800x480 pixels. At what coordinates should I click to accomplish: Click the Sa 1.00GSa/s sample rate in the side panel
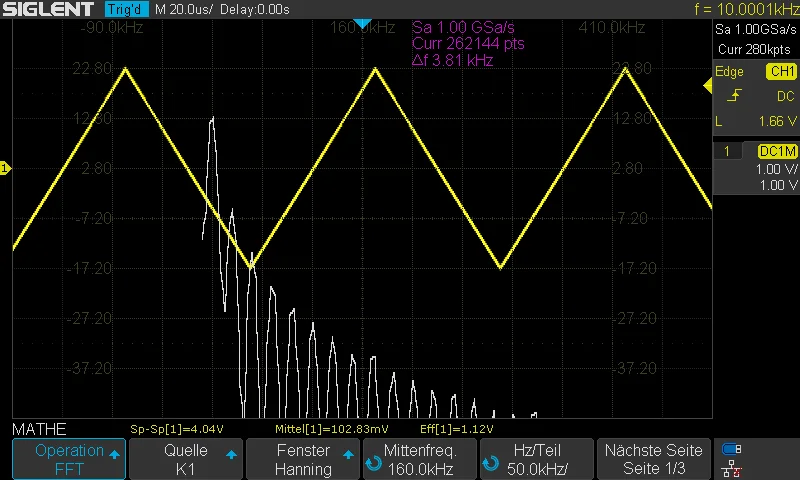pos(756,30)
